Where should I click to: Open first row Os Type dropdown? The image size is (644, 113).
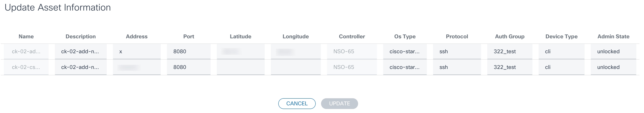click(x=405, y=51)
